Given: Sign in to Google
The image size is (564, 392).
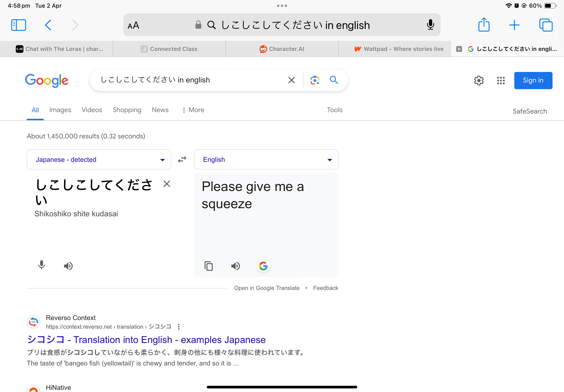Looking at the screenshot, I should tap(533, 80).
